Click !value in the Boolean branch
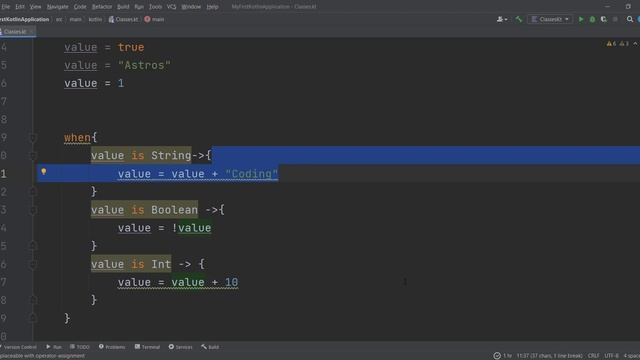Image resolution: width=640 pixels, height=360 pixels. click(191, 228)
